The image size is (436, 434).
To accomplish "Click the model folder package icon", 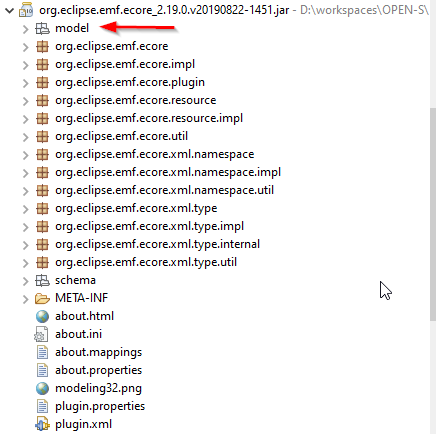I will point(42,28).
